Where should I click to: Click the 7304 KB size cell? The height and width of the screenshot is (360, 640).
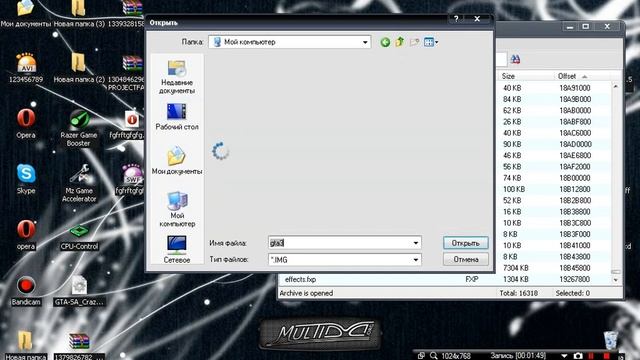(516, 268)
